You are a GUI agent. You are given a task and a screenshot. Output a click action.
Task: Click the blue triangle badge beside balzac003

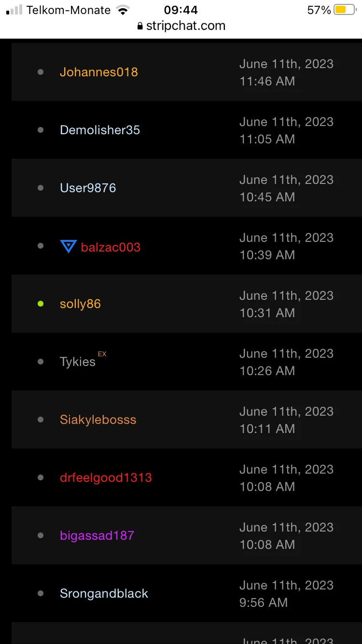click(69, 247)
